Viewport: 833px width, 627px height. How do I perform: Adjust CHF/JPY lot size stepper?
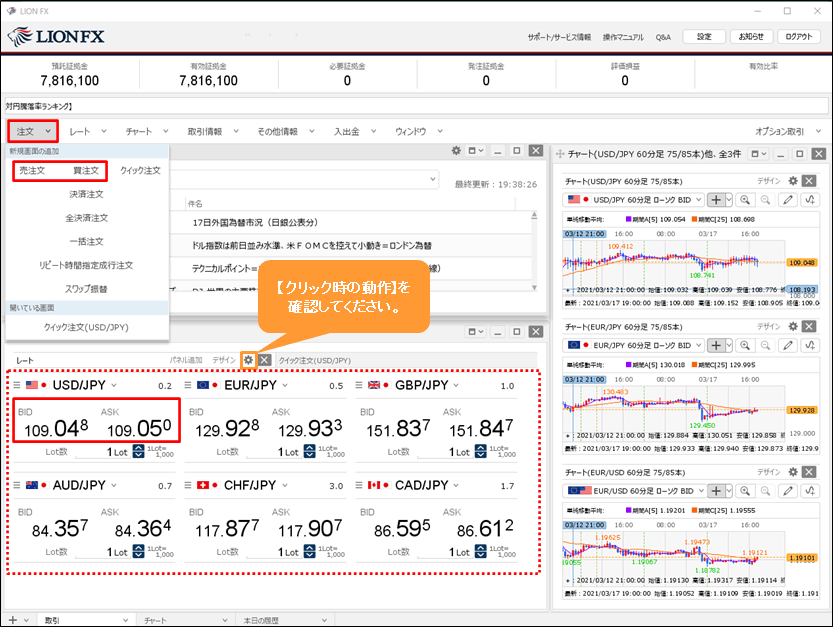(x=309, y=552)
